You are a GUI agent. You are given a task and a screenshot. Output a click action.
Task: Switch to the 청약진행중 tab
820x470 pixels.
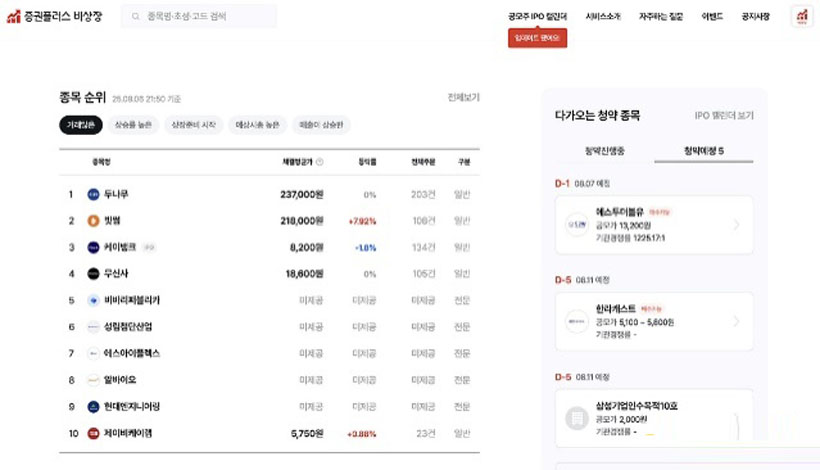(604, 150)
